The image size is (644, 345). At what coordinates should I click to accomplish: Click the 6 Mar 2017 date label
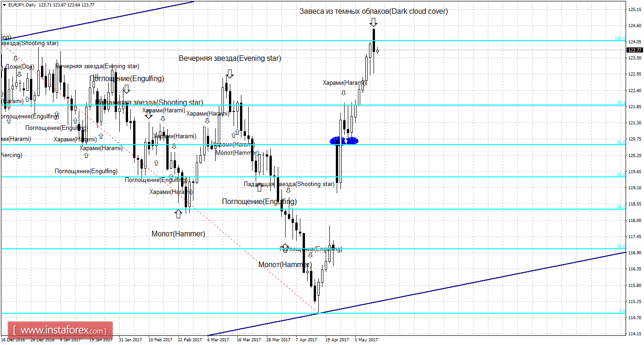point(218,340)
